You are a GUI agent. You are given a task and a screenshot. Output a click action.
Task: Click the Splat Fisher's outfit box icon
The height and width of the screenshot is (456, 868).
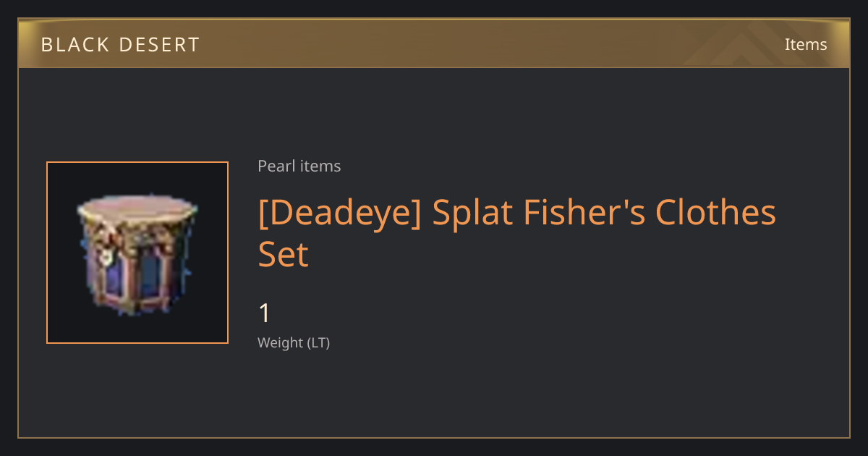[x=137, y=253]
